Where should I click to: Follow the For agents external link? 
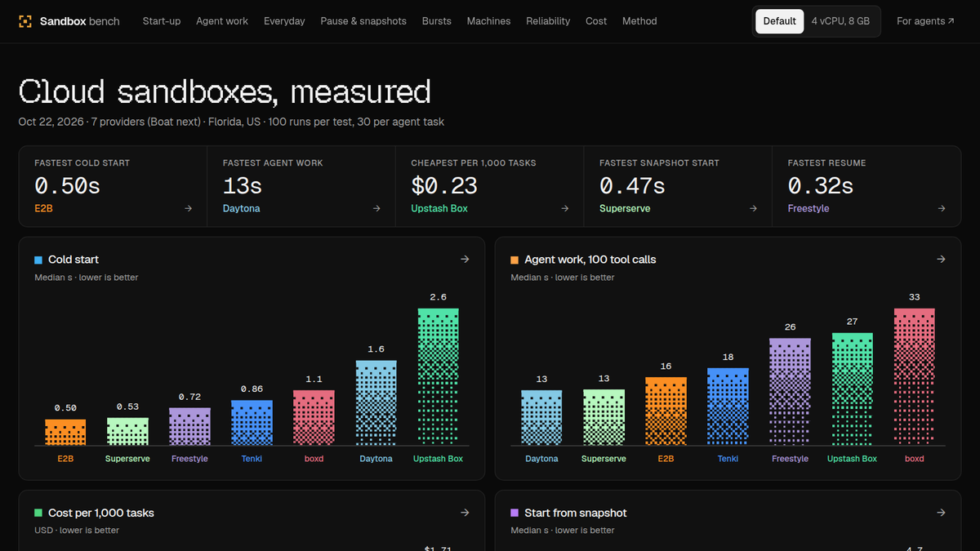point(925,21)
